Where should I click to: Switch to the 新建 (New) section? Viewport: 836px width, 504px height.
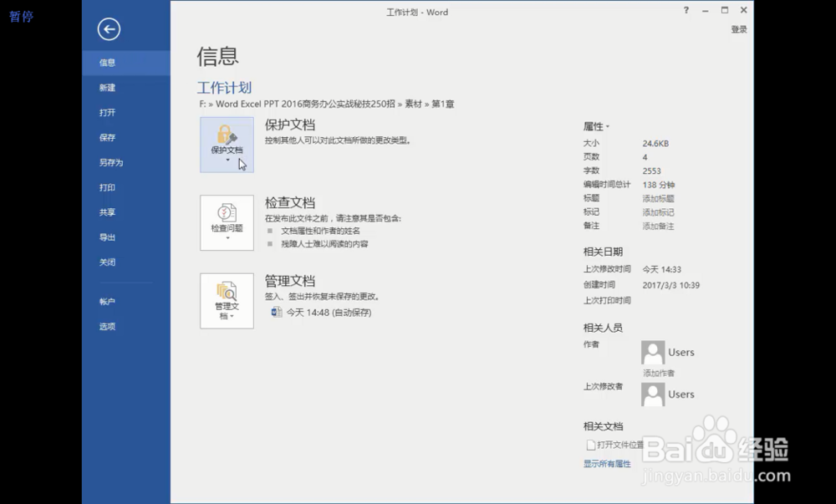(x=107, y=87)
